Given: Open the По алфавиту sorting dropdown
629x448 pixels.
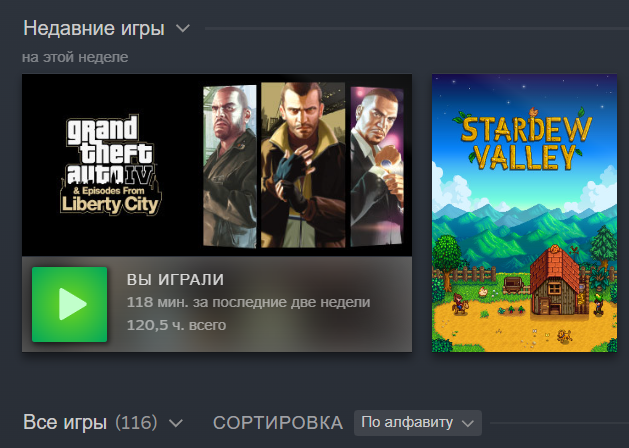Looking at the screenshot, I should tap(418, 423).
